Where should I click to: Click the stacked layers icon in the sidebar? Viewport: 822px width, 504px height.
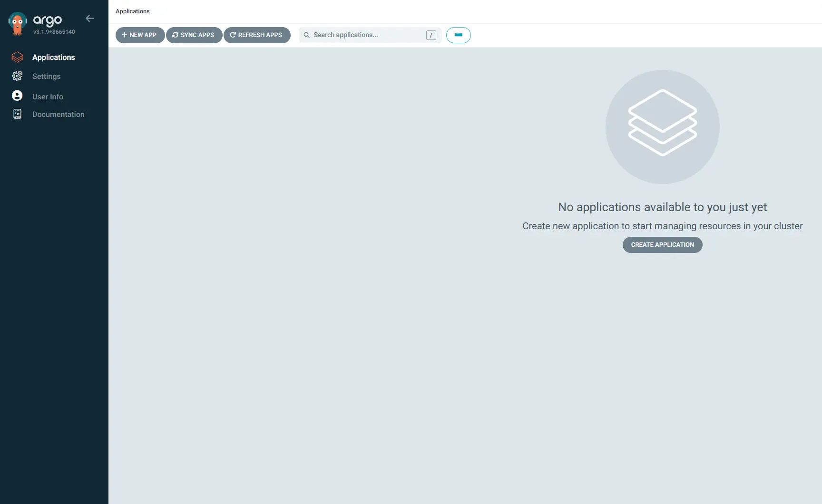coord(17,58)
